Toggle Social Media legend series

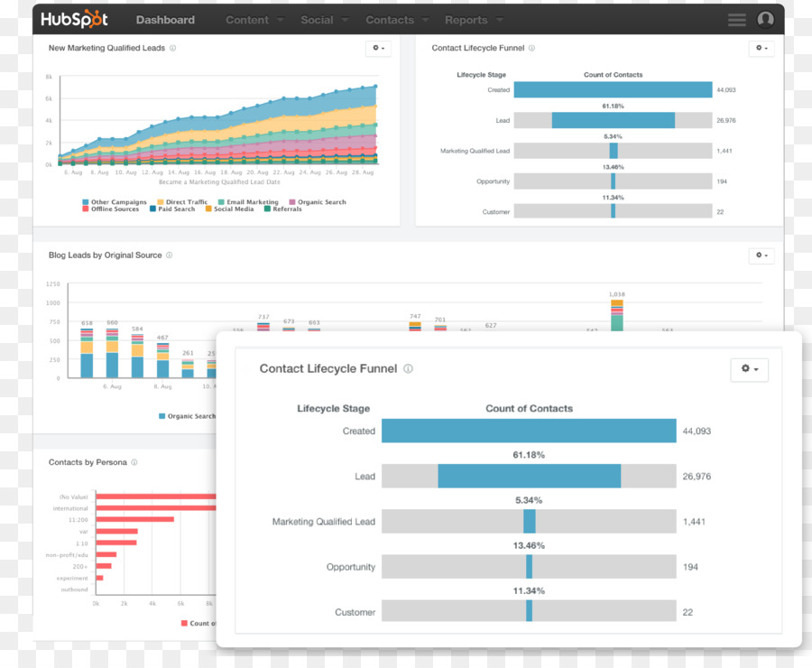(x=230, y=209)
